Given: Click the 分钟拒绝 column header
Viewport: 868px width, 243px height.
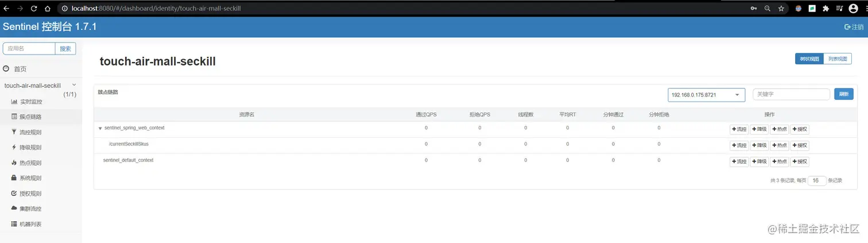Looking at the screenshot, I should [659, 114].
